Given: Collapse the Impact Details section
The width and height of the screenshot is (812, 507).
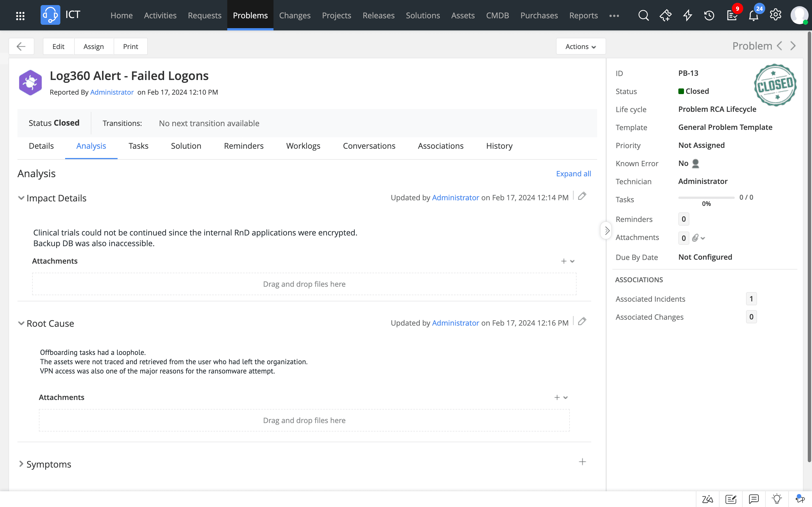Looking at the screenshot, I should click(21, 198).
